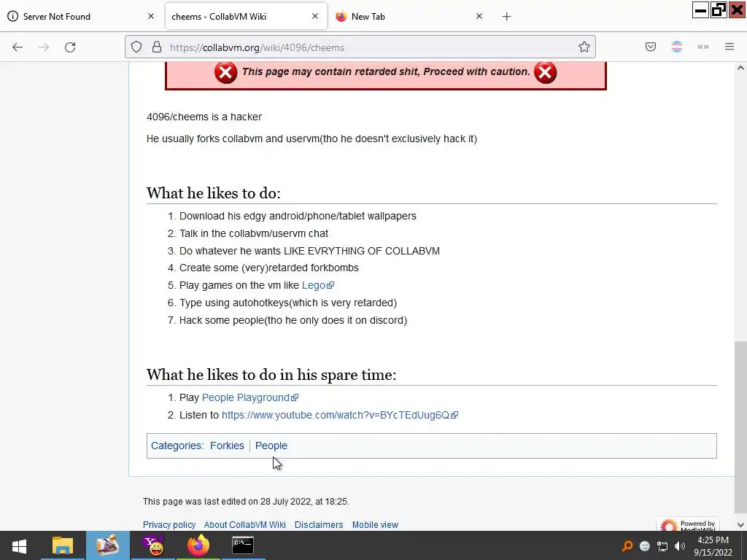The image size is (747, 560).
Task: Open the Windows Start menu
Action: pyautogui.click(x=19, y=545)
